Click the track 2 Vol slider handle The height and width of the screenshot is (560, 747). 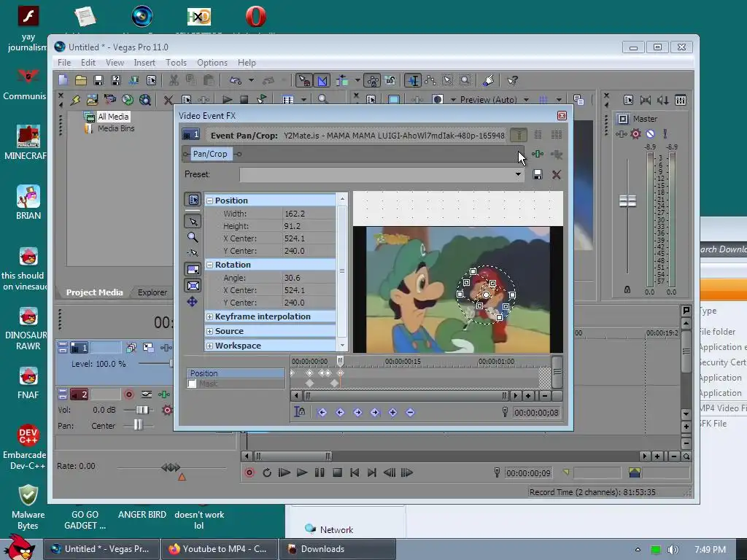point(142,410)
